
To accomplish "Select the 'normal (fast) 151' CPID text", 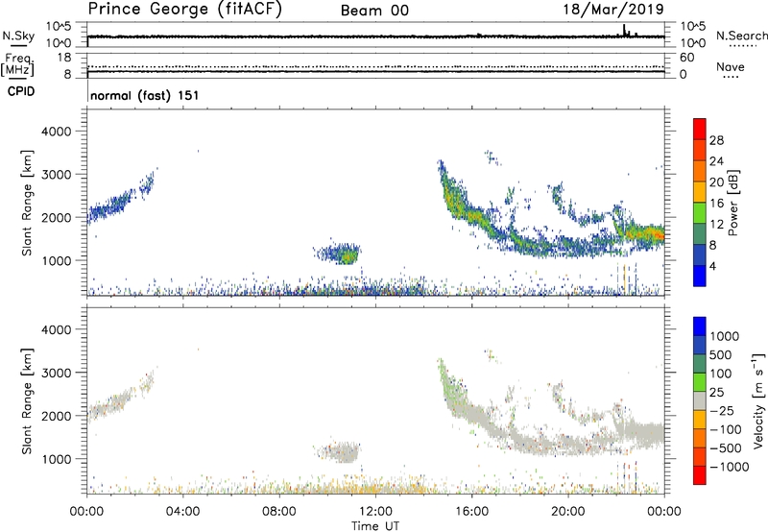I will pos(145,95).
